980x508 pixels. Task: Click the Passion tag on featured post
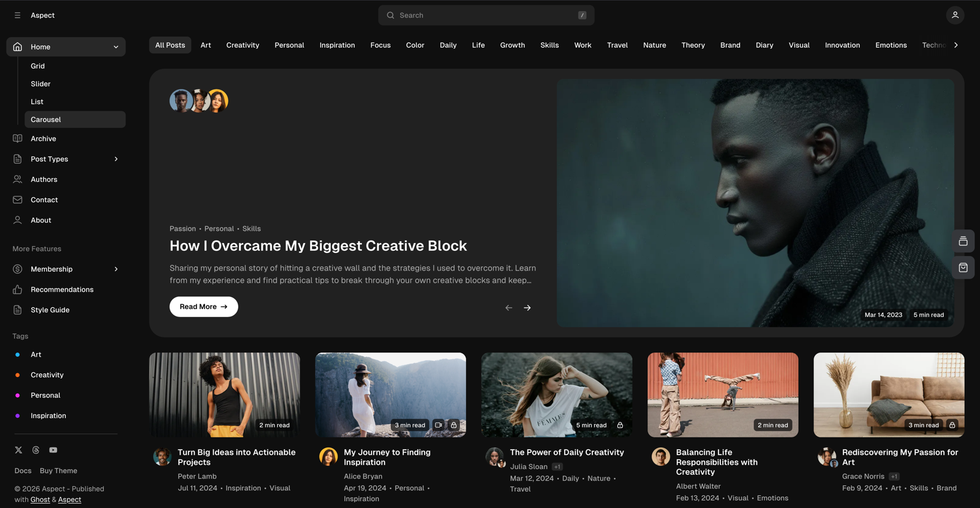[x=183, y=229]
